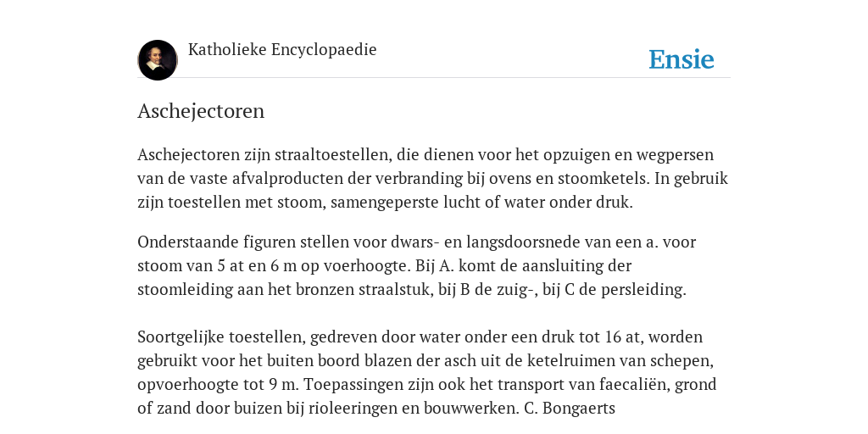Click the circular portrait avatar
This screenshot has height=434, width=868.
tap(158, 60)
